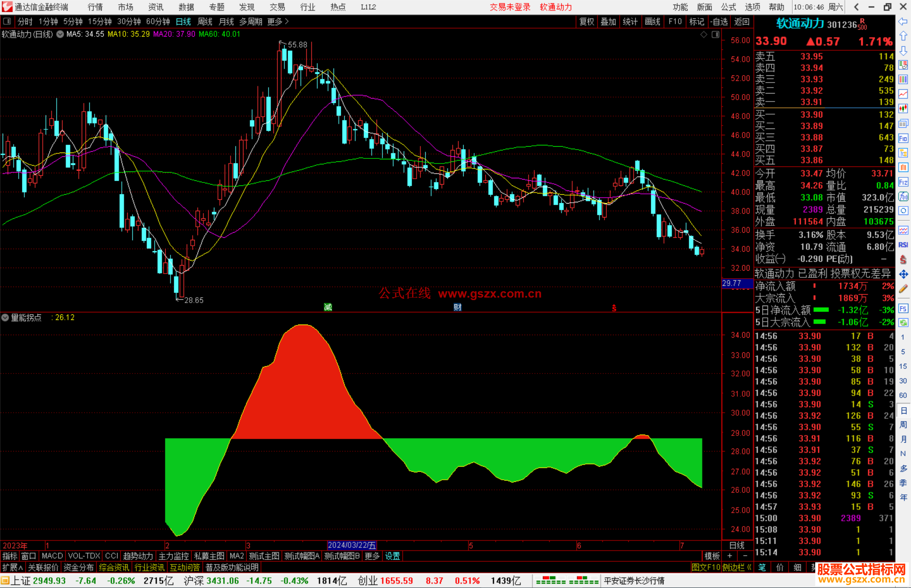
Task: Open the 行情 menu
Action: (x=95, y=7)
